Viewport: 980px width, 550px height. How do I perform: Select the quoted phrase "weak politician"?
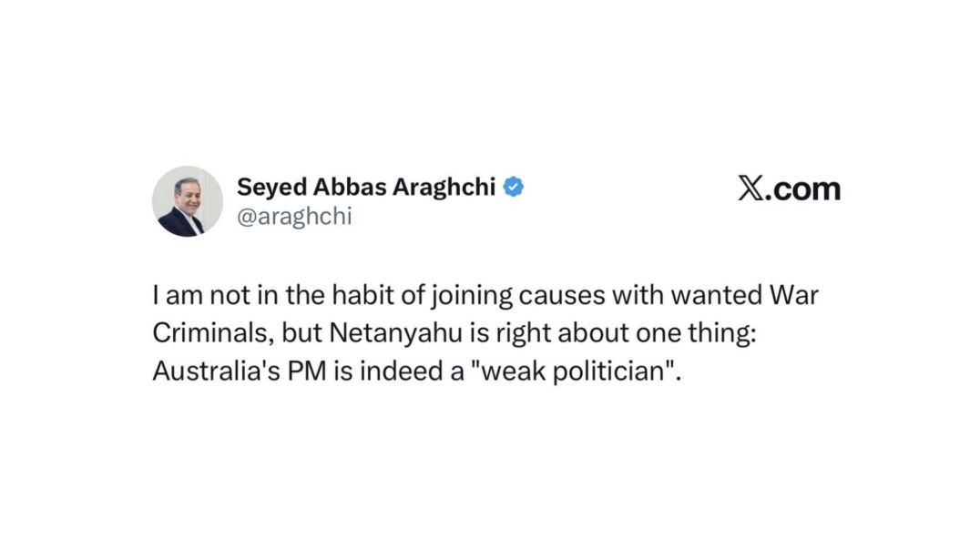574,372
